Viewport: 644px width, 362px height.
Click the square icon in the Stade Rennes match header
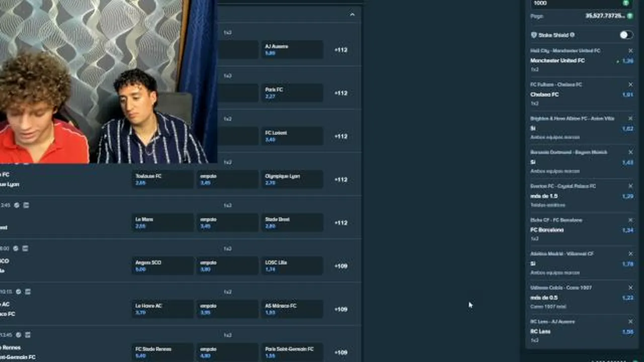coord(27,335)
